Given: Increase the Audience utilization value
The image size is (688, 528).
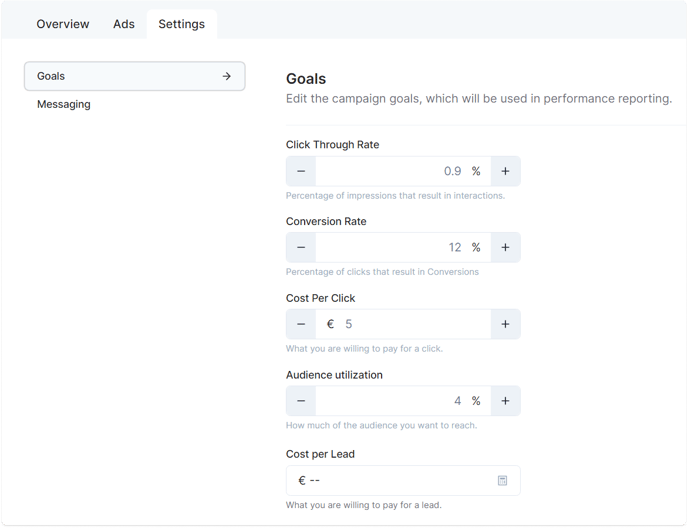Looking at the screenshot, I should pyautogui.click(x=505, y=401).
